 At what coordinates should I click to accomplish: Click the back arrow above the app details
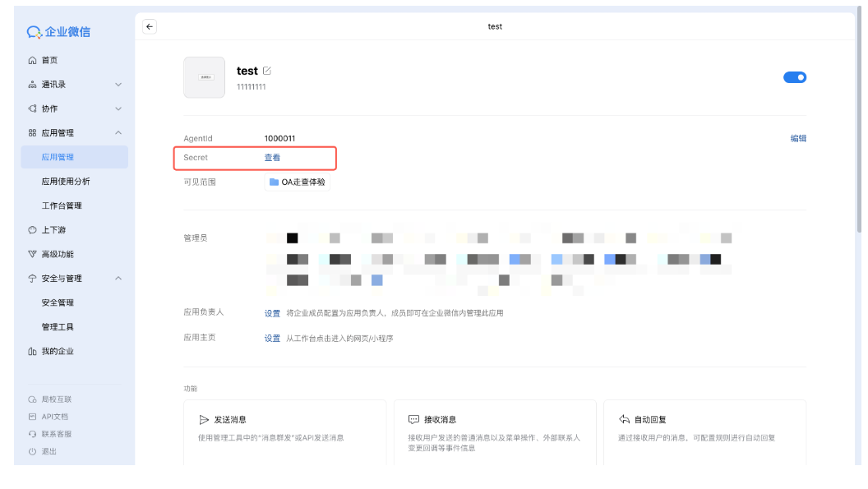pyautogui.click(x=149, y=26)
